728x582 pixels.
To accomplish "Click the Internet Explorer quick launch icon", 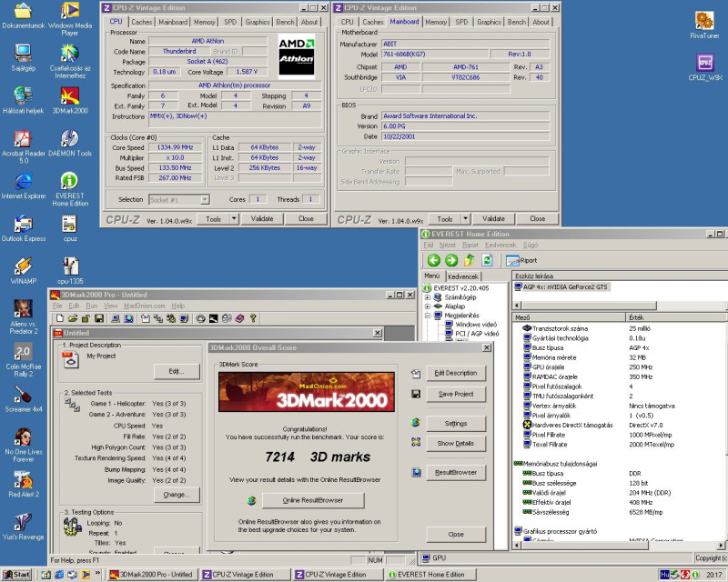I will click(x=59, y=575).
